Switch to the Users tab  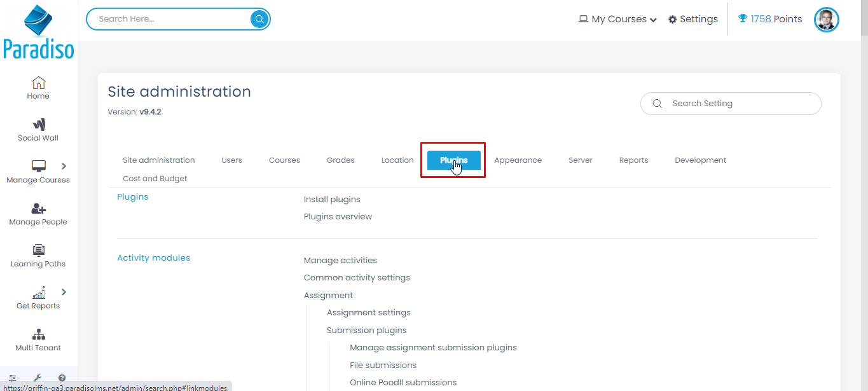pyautogui.click(x=231, y=160)
